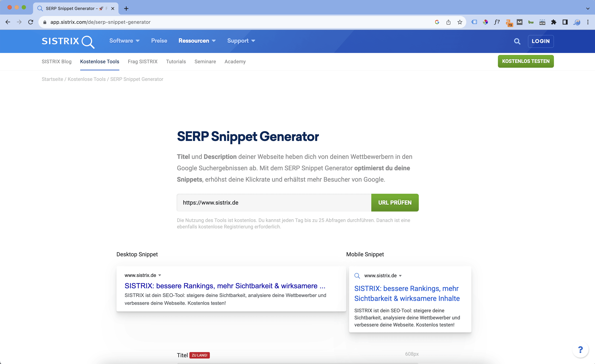595x364 pixels.
Task: Open the Preise menu item
Action: tap(159, 41)
